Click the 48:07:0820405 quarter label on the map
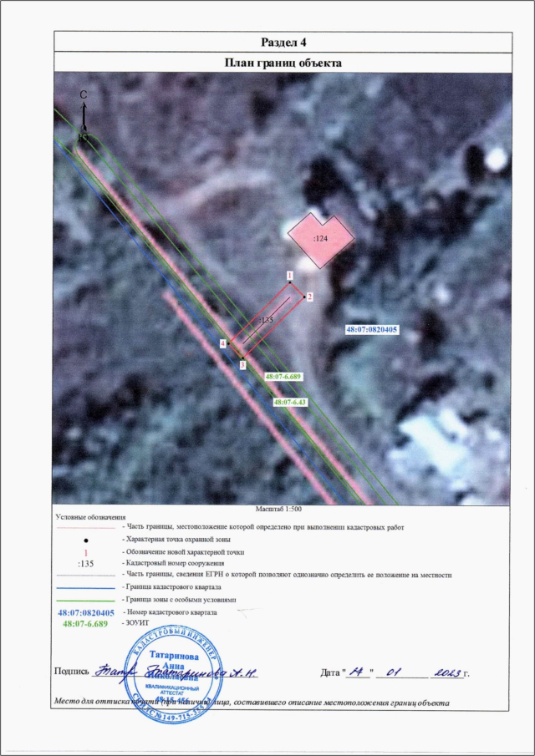This screenshot has height=756, width=535. (372, 330)
